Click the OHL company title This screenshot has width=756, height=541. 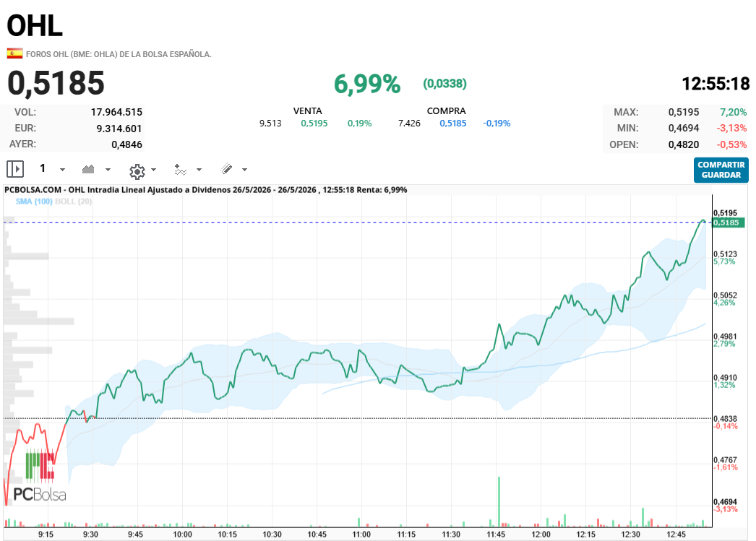coord(35,25)
